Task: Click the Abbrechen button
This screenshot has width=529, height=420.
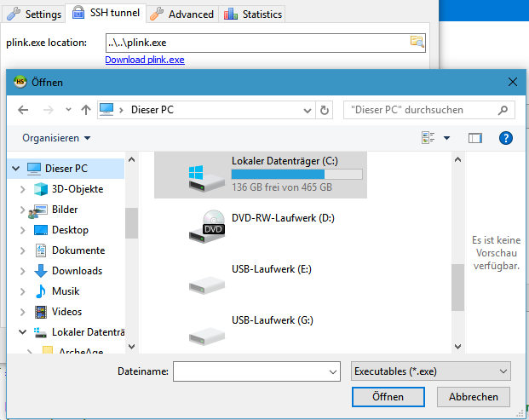Action: [474, 397]
